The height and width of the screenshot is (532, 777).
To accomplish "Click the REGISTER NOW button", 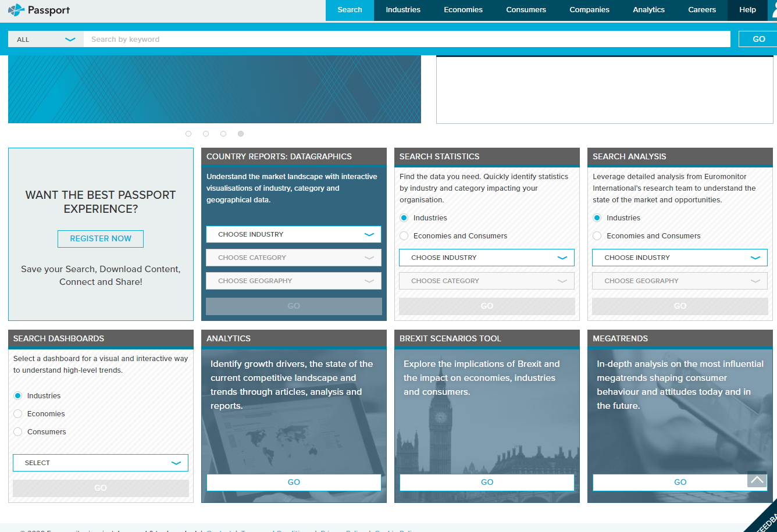I will pos(101,239).
